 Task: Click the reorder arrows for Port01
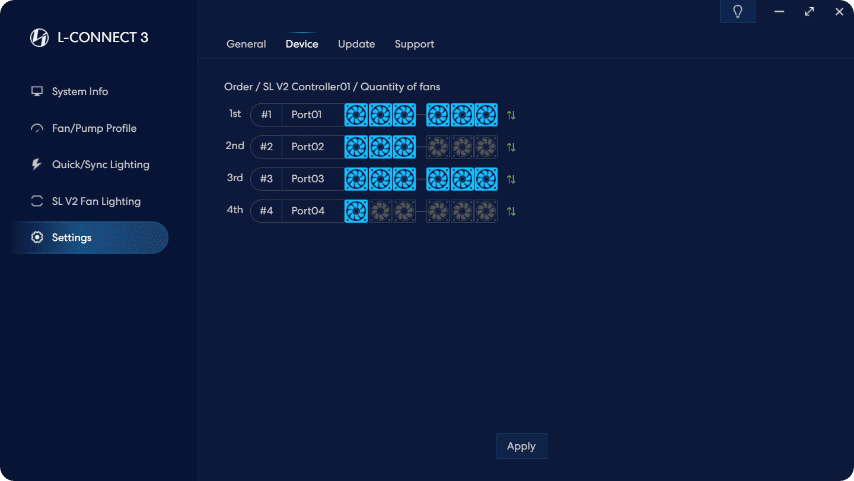pyautogui.click(x=511, y=115)
